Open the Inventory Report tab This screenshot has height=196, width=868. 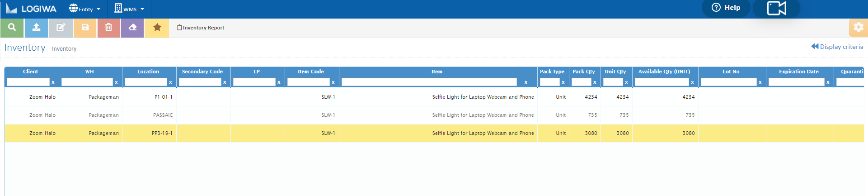tap(201, 28)
